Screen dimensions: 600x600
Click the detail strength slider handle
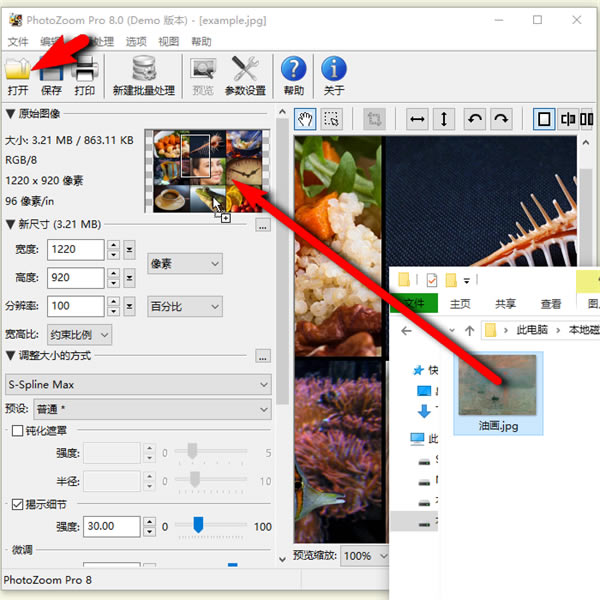198,525
